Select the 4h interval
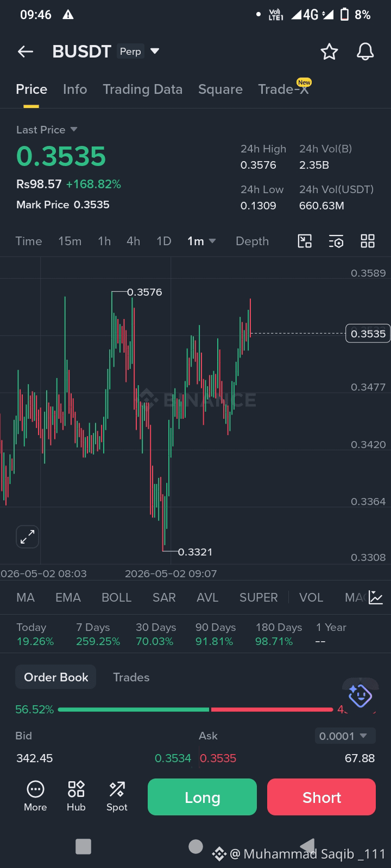 click(134, 241)
